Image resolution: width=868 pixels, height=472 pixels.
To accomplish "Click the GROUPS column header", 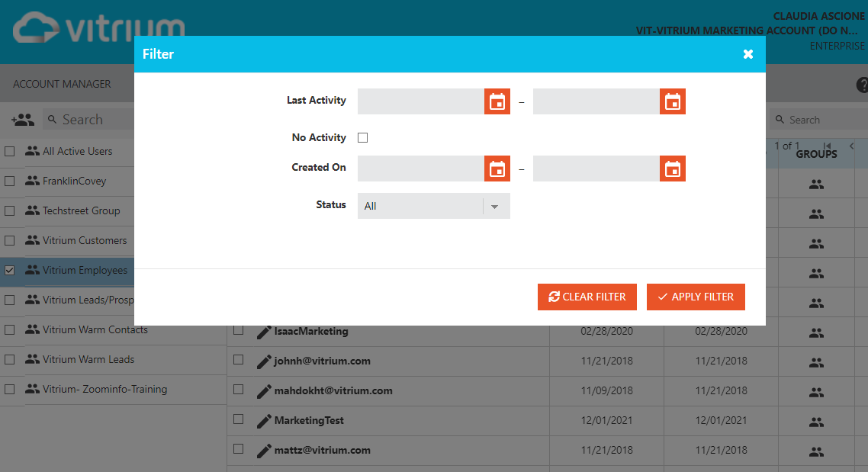I will [x=817, y=154].
